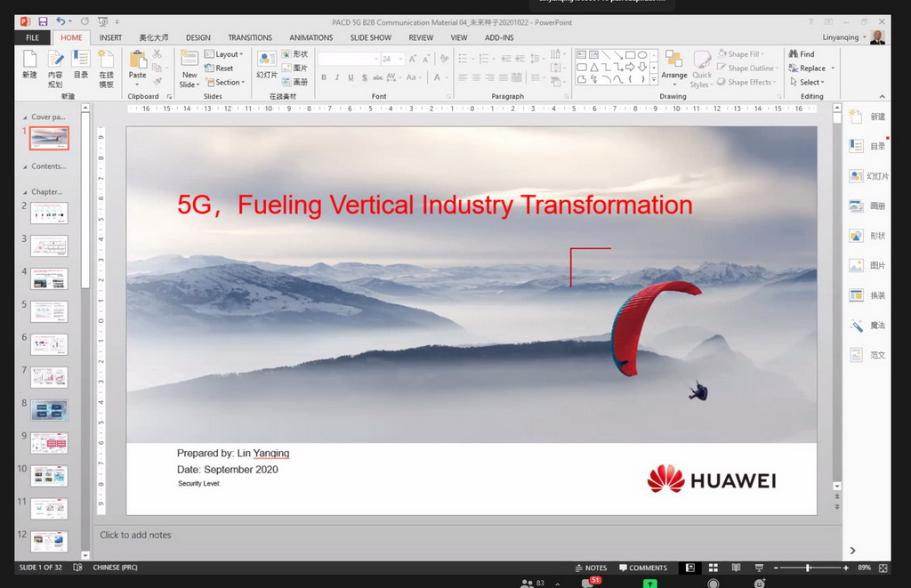911x588 pixels.
Task: Open the Layout dropdown
Action: (x=223, y=54)
